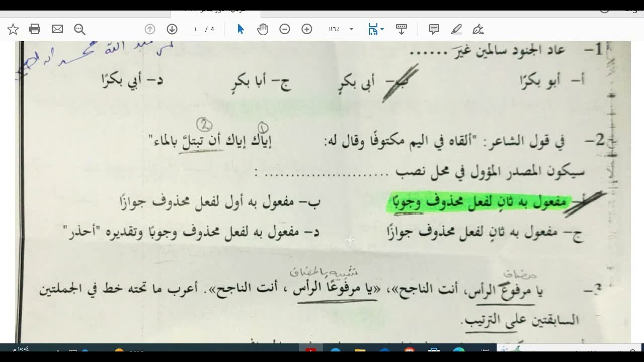Add a sticky note comment
644x362 pixels.
tap(434, 29)
